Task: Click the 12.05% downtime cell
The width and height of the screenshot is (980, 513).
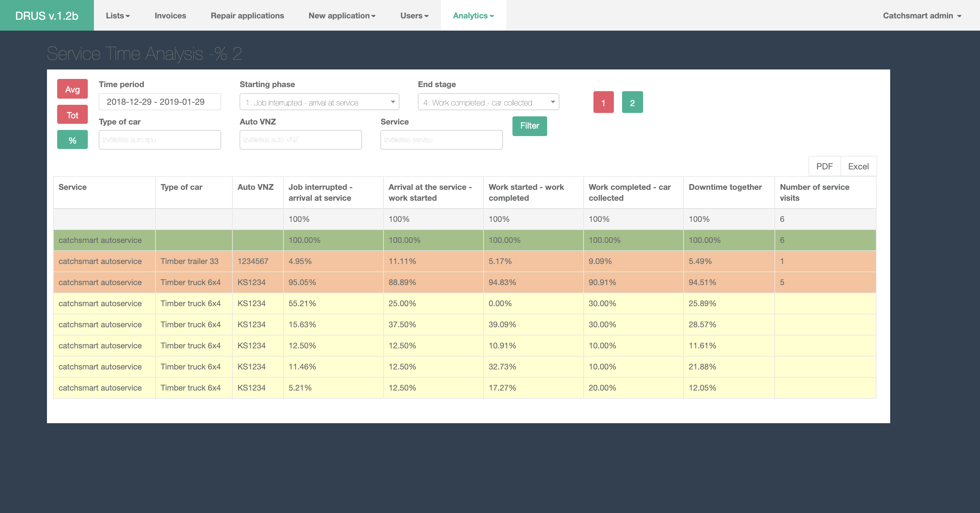Action: click(729, 388)
